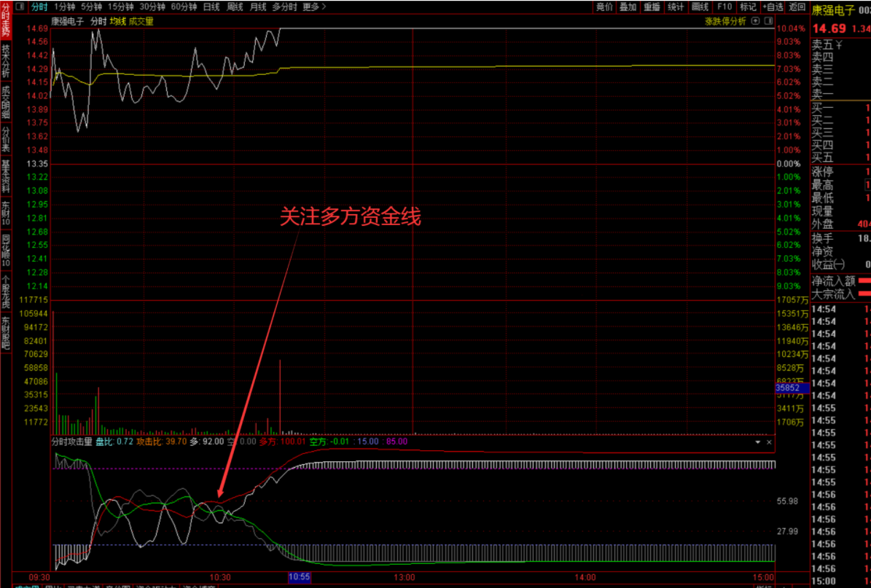Click the 10:55 time marker
Viewport: 871px width, 588px height.
point(299,577)
